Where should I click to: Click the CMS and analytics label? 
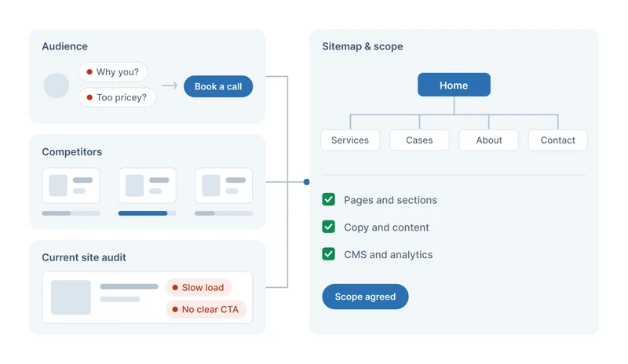(x=389, y=255)
